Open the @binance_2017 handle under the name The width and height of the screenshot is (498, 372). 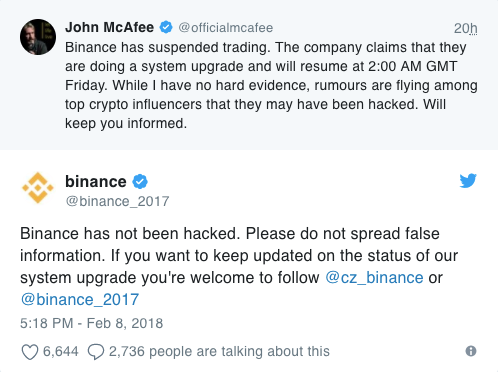[117, 201]
